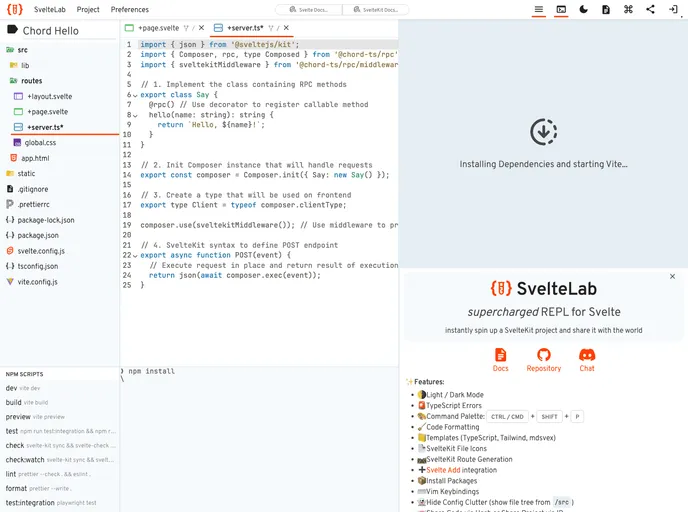Click the login icon at far right

point(673,9)
